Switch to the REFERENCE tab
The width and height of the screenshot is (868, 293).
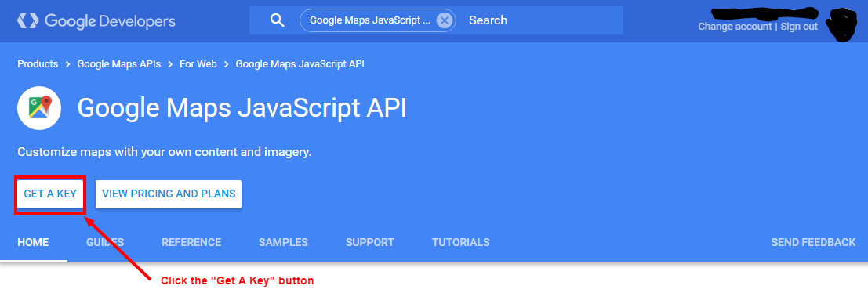191,242
